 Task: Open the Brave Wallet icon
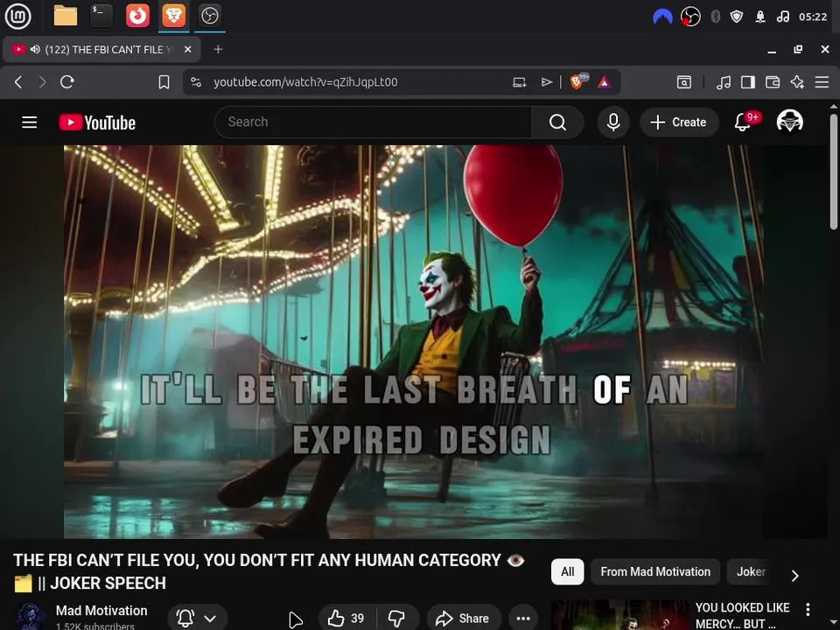(x=773, y=82)
